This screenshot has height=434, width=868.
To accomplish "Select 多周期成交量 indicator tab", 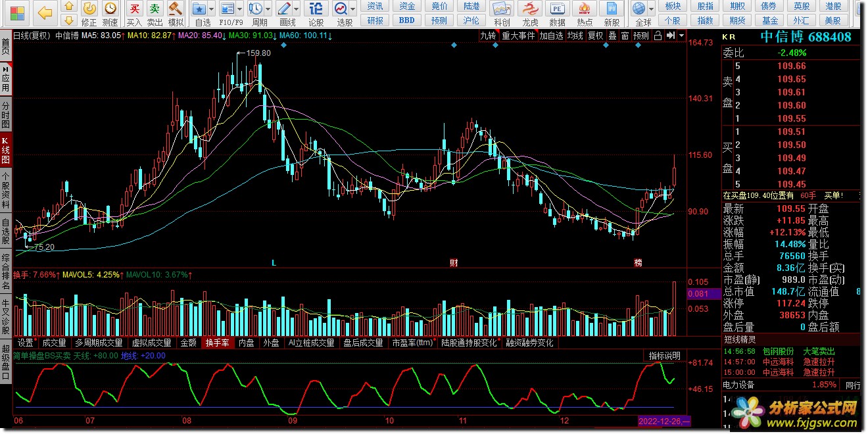I will (x=99, y=343).
